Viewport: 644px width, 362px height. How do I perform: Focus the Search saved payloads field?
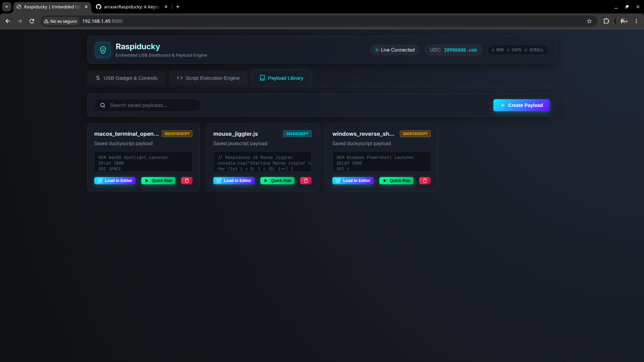[148, 105]
